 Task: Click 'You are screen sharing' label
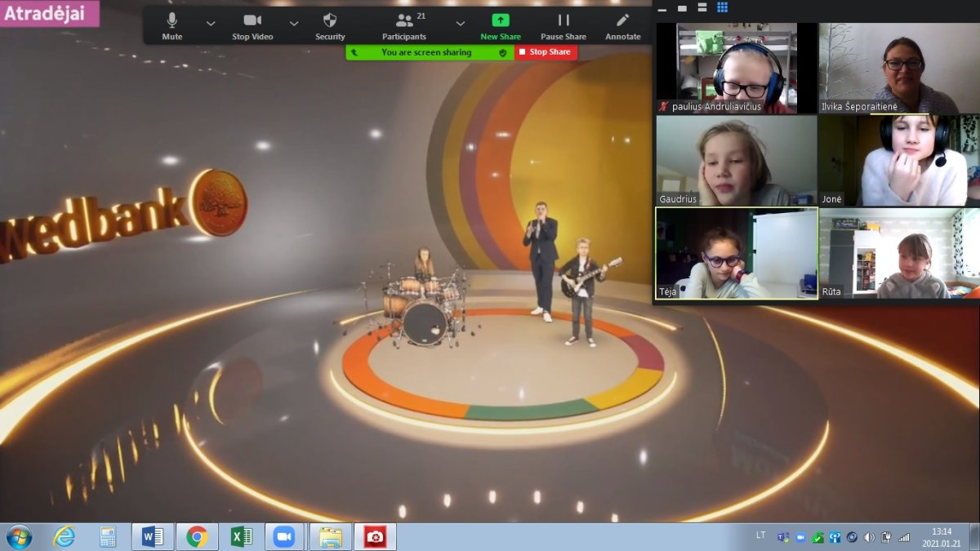pyautogui.click(x=426, y=52)
